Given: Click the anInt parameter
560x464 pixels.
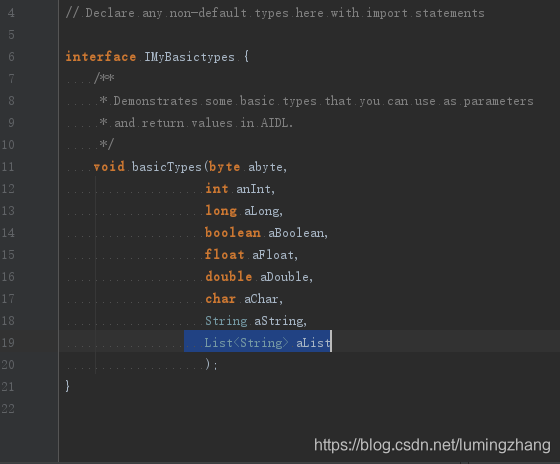Looking at the screenshot, I should (x=253, y=189).
